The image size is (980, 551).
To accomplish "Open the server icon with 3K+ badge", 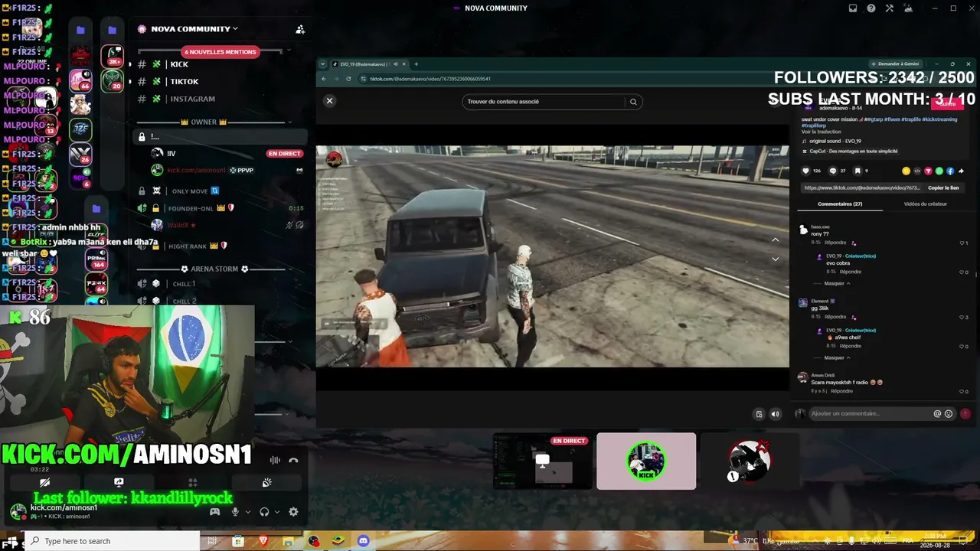I will [112, 56].
